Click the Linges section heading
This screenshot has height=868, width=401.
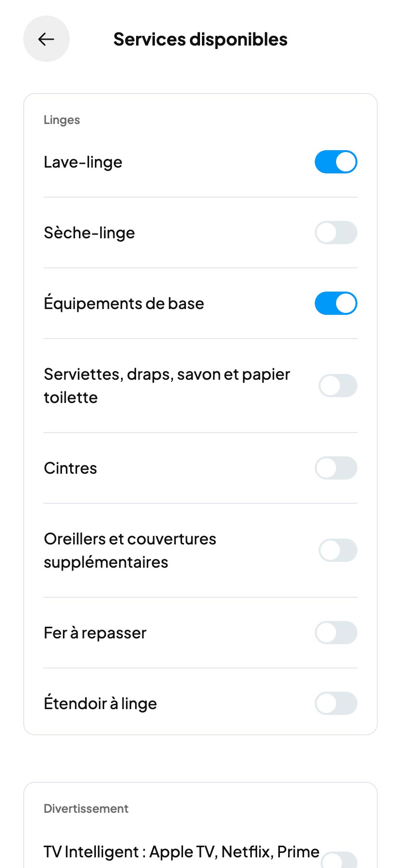point(62,120)
